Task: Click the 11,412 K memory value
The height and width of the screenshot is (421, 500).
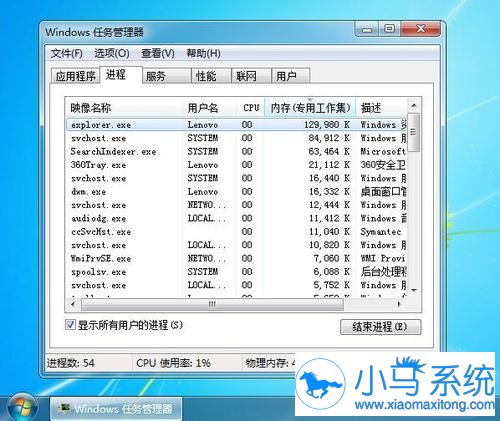Action: coord(329,218)
